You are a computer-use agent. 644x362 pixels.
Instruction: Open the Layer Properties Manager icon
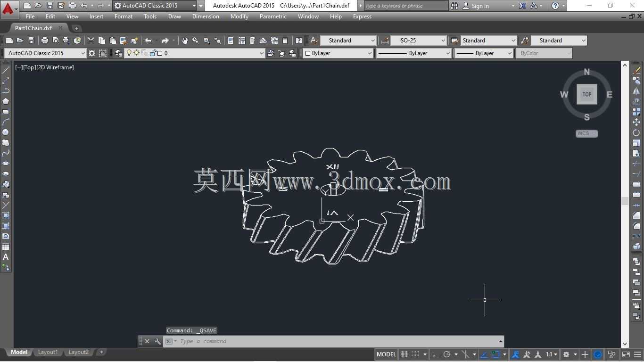pyautogui.click(x=118, y=53)
